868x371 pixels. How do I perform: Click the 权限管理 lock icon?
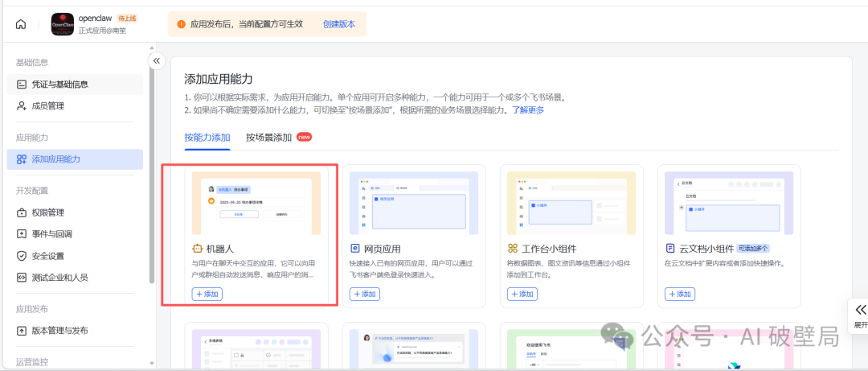click(22, 212)
